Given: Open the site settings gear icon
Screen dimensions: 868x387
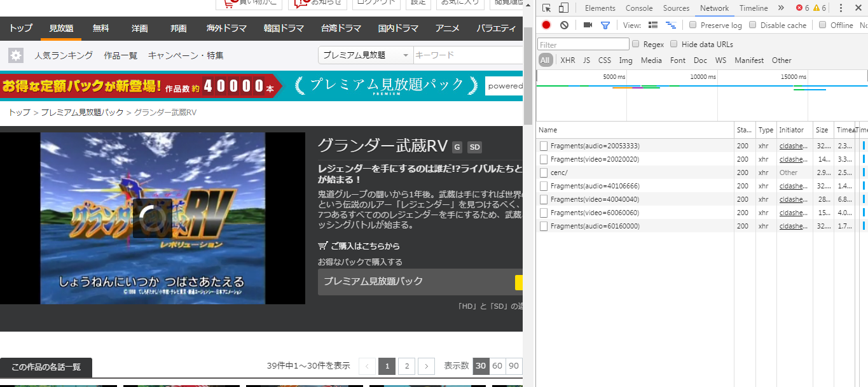Looking at the screenshot, I should pyautogui.click(x=16, y=55).
